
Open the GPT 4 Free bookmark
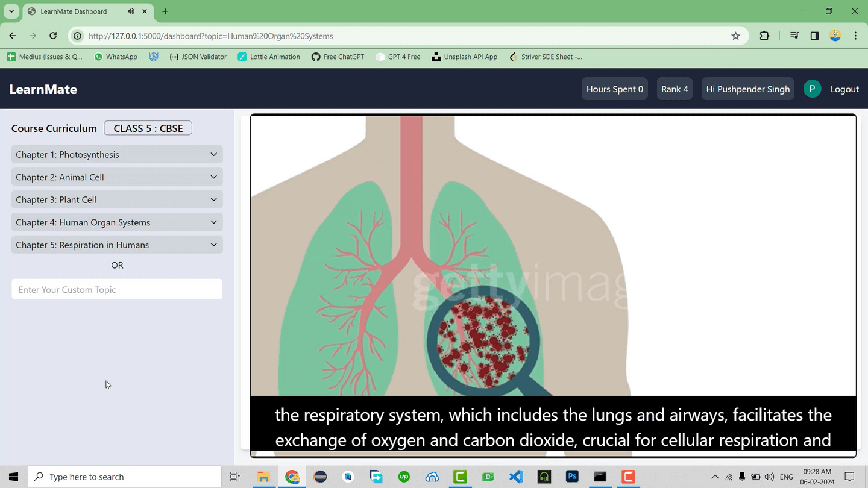[x=398, y=57]
